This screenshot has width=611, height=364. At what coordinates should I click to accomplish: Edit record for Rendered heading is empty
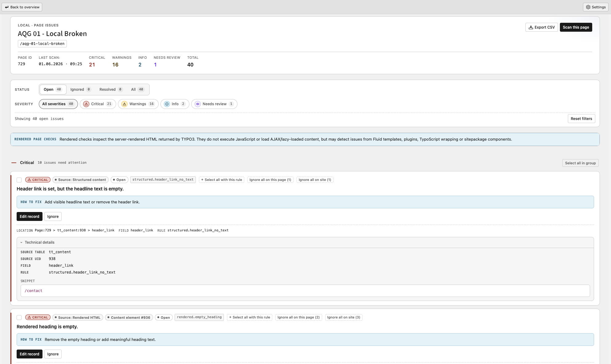[x=30, y=354]
